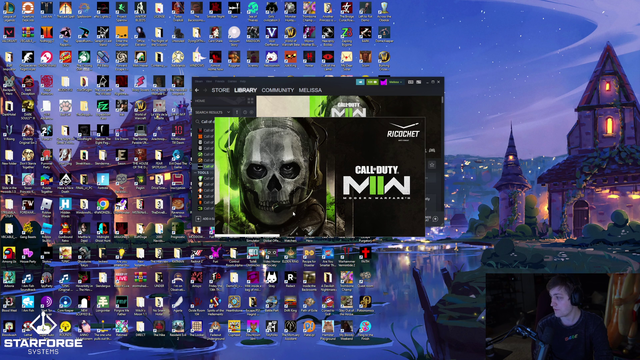Open the View menu in Steam
Image resolution: width=640 pixels, height=360 pixels.
[209, 81]
